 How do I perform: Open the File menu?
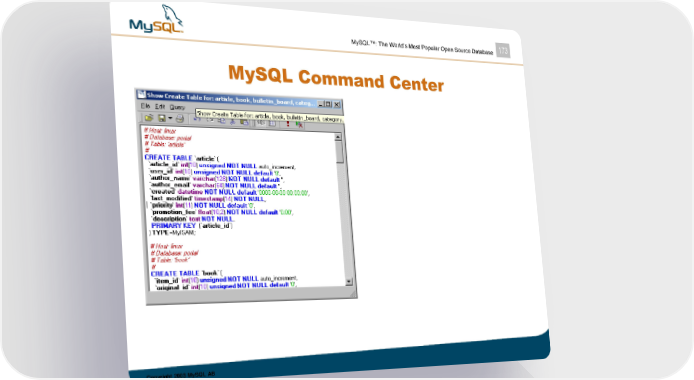[x=145, y=106]
